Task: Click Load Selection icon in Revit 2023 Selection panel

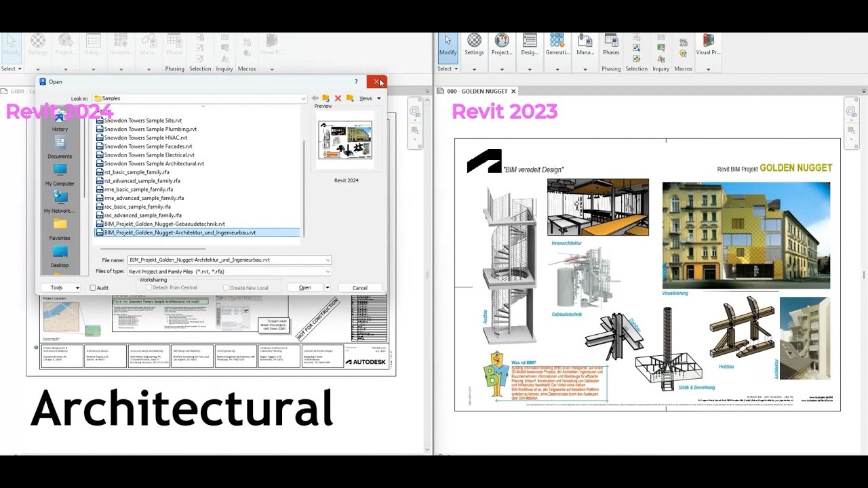Action: pyautogui.click(x=636, y=49)
